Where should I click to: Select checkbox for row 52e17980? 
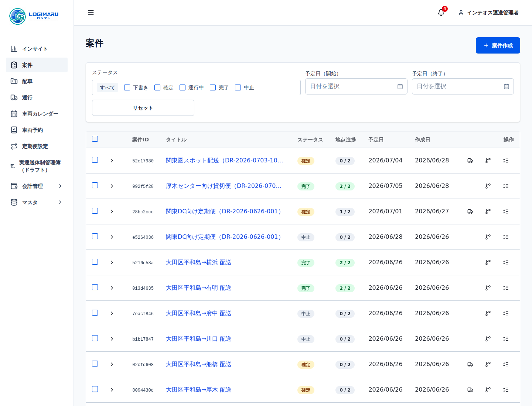(95, 160)
